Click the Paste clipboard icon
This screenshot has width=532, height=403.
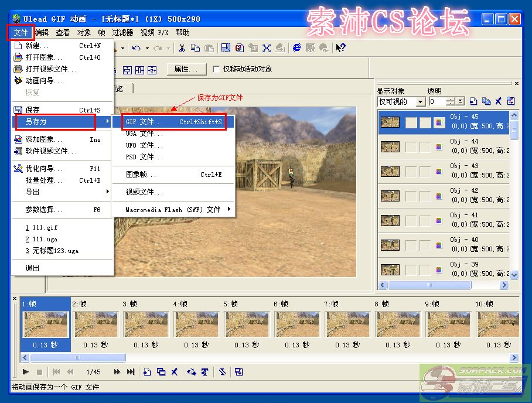(x=209, y=48)
